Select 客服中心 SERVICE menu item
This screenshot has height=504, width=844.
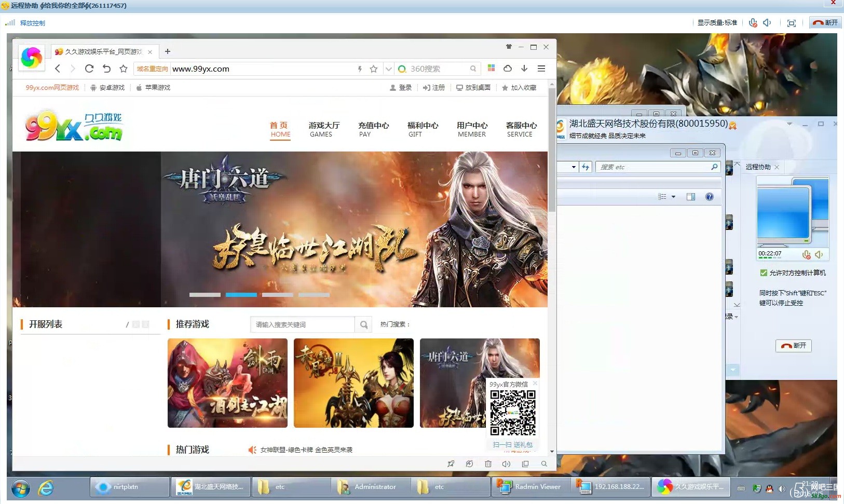(x=521, y=129)
